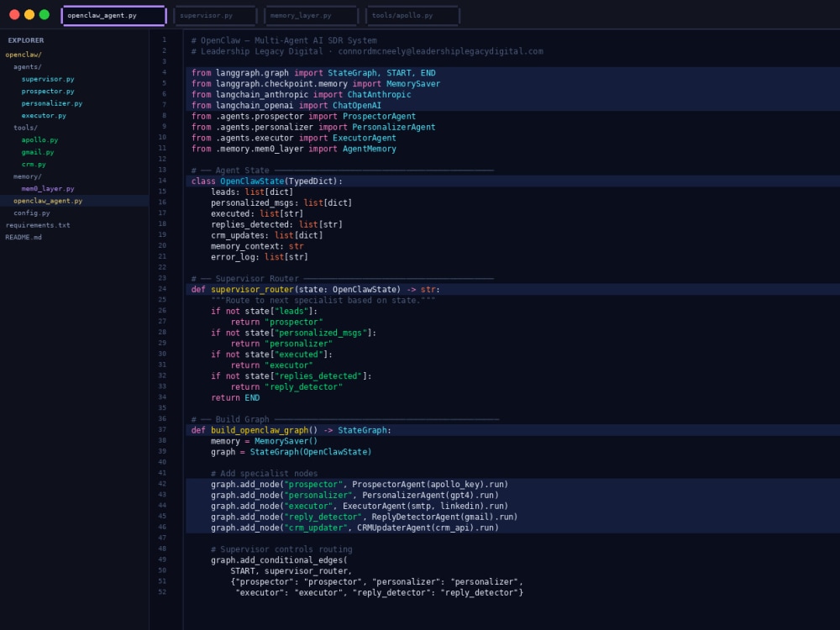Click PersonalizerAgent import on line 9
The image size is (840, 630).
pos(394,127)
